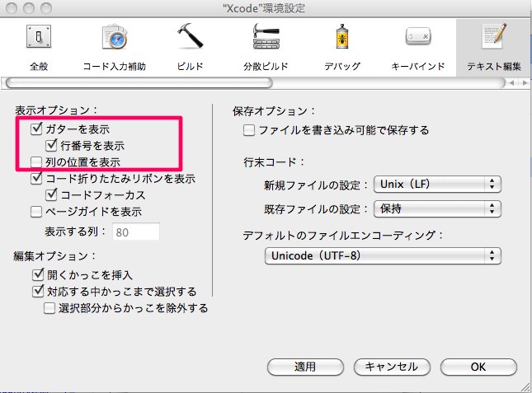Toggle the ガターを表示 checkbox

coord(36,129)
